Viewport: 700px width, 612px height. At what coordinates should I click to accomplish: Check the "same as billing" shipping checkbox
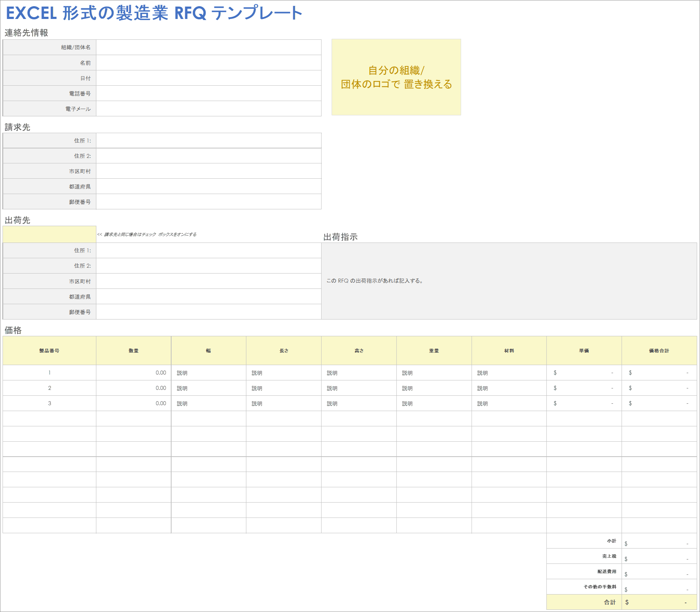pos(49,234)
